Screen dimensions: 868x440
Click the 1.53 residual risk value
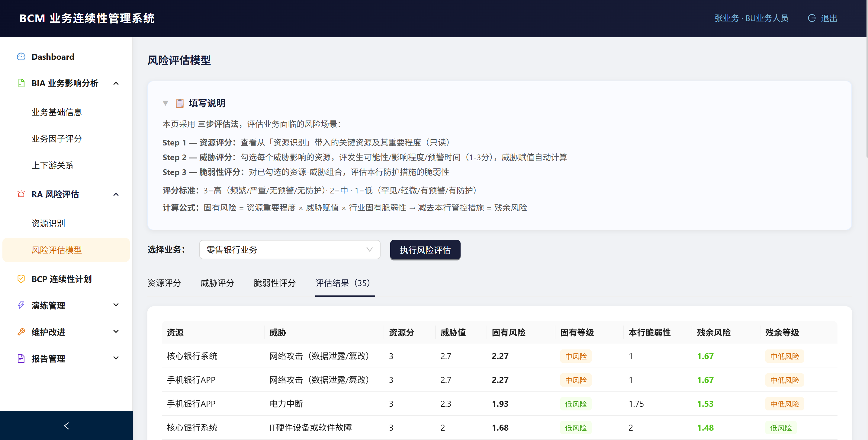click(705, 404)
